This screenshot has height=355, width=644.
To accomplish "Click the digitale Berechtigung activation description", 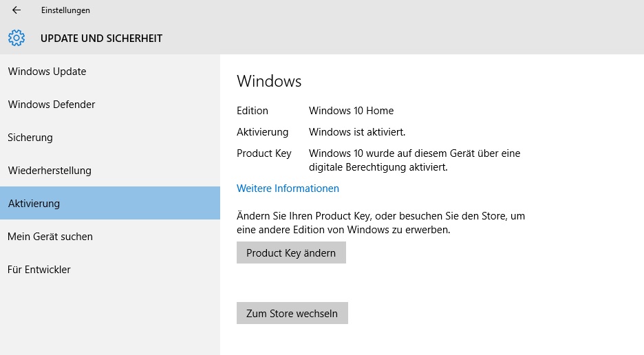I will (414, 160).
